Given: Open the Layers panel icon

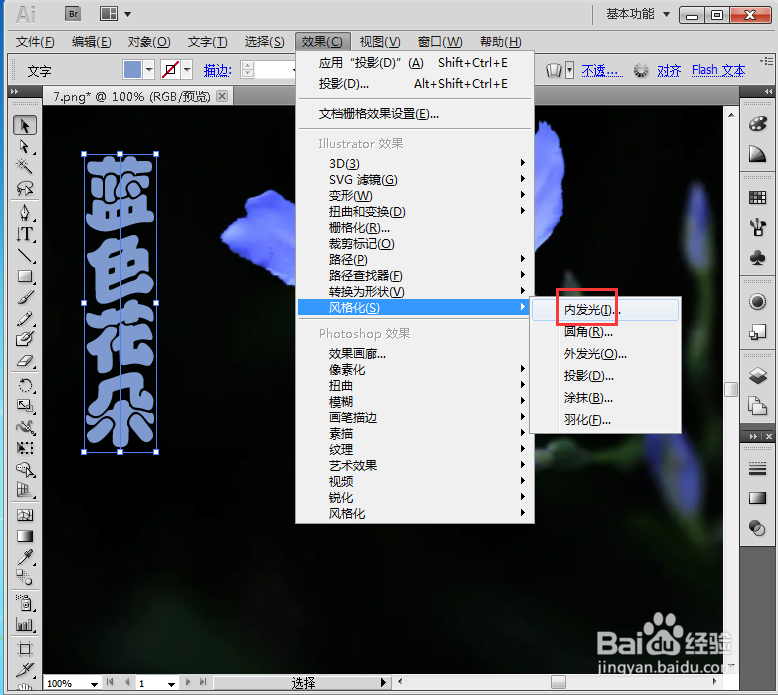Looking at the screenshot, I should click(757, 376).
